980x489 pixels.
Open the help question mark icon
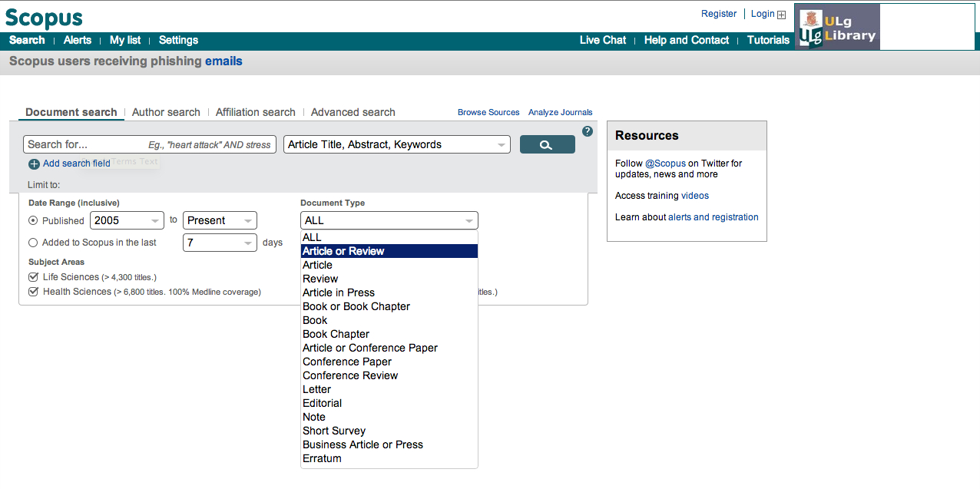tap(588, 131)
